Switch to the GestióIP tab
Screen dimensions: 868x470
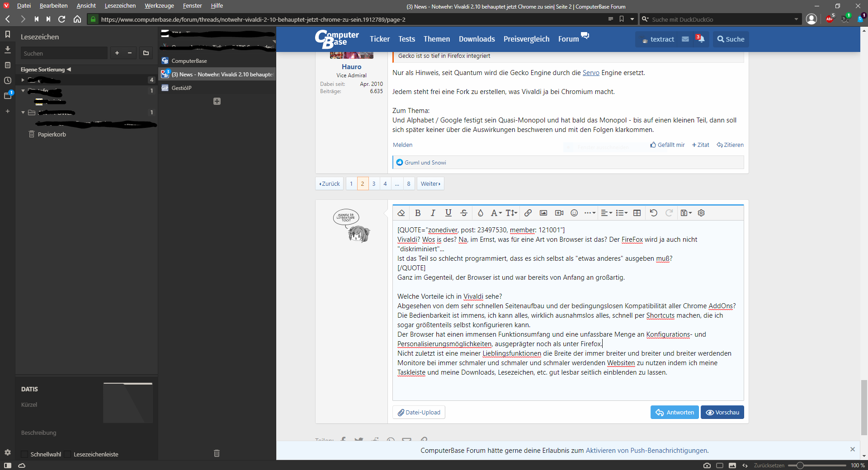coord(217,88)
